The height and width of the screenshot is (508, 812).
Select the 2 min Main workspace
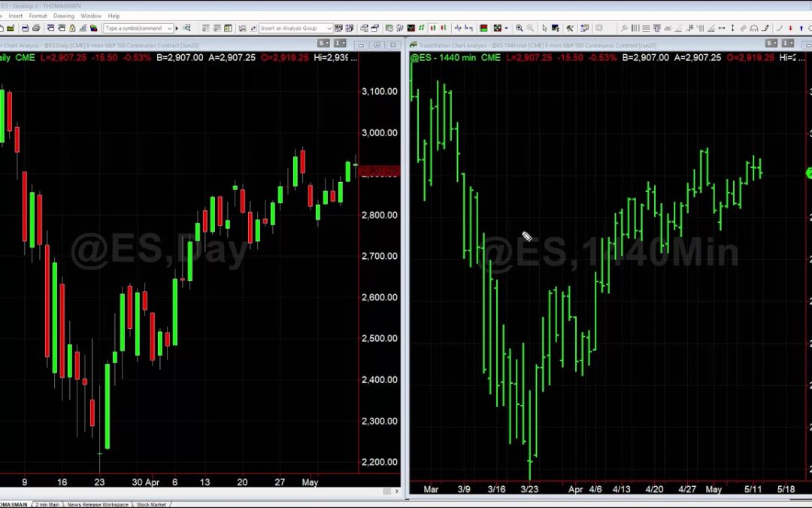[x=47, y=503]
